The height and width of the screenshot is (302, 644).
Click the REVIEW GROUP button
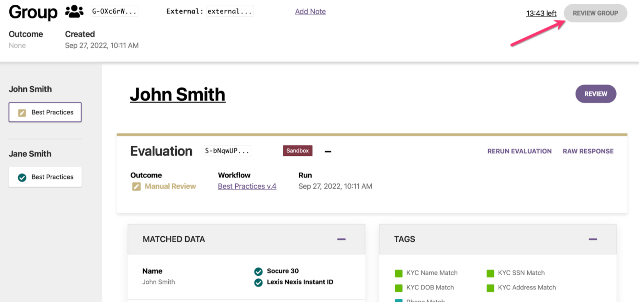tap(595, 13)
